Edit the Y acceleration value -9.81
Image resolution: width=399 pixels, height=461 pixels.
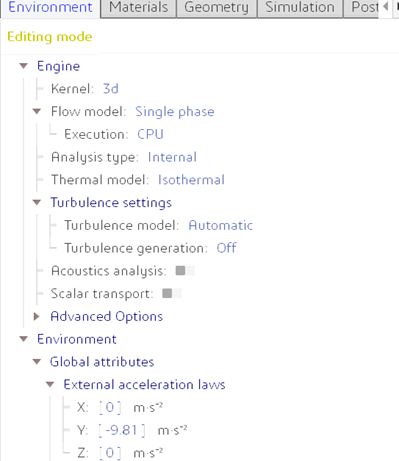tap(122, 430)
